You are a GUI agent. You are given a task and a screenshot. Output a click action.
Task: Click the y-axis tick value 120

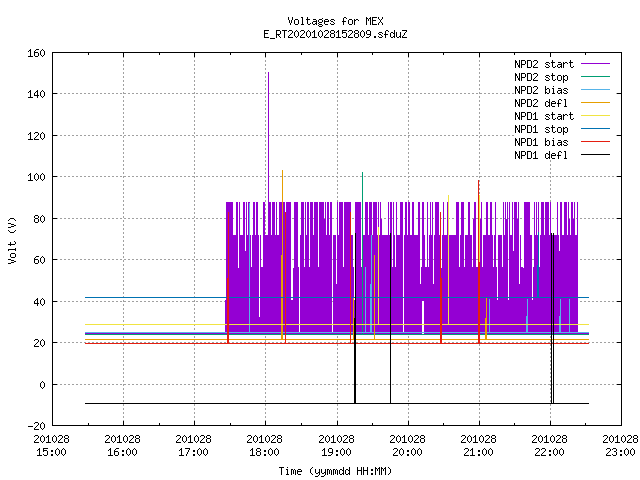pos(36,136)
